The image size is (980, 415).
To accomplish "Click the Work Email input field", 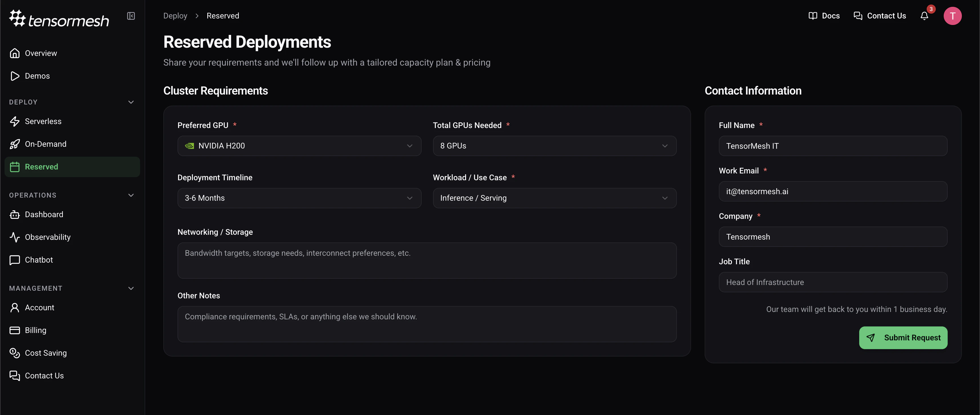I will (833, 192).
